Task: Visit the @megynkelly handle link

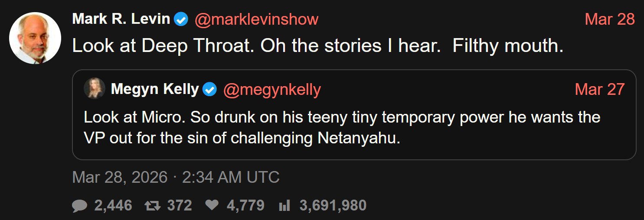Action: (x=272, y=89)
